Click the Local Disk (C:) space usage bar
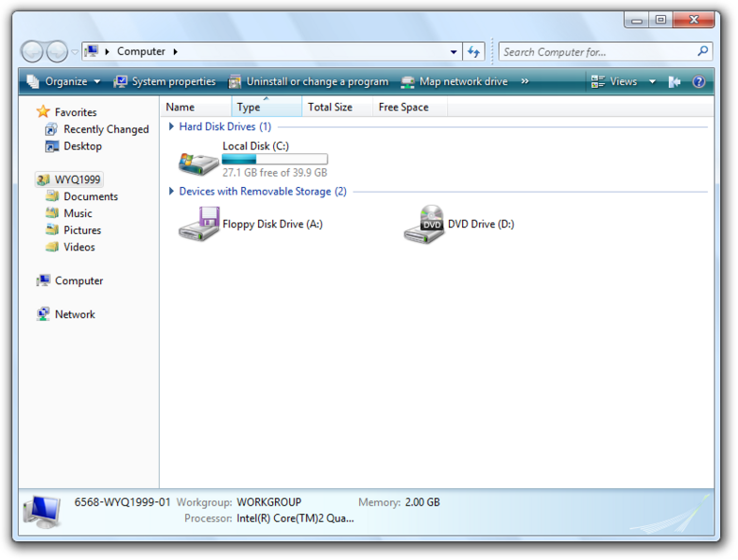This screenshot has height=560, width=738. pos(275,159)
